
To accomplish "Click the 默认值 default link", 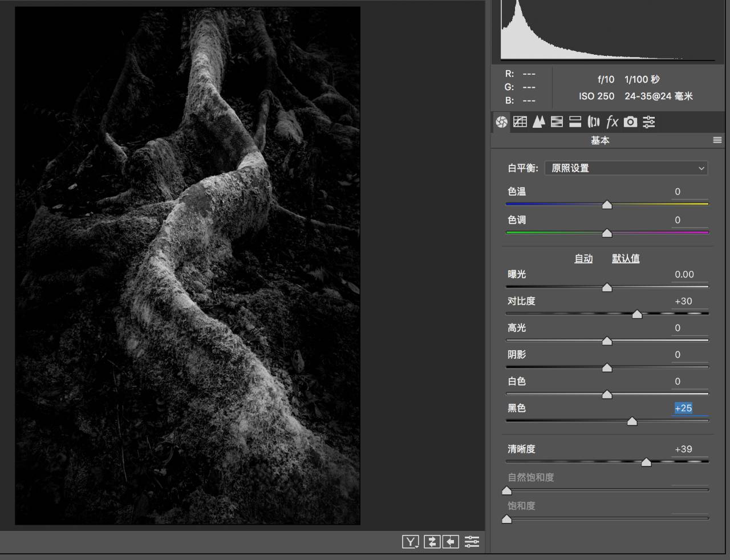I will (626, 259).
